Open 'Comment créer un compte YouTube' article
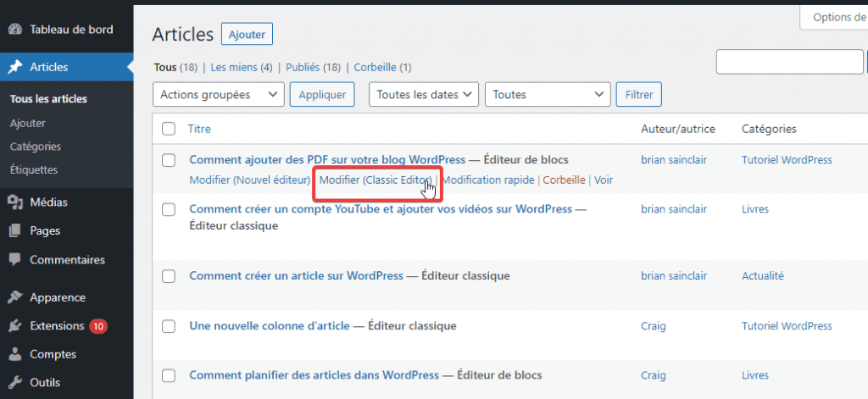The height and width of the screenshot is (399, 868). pyautogui.click(x=381, y=209)
